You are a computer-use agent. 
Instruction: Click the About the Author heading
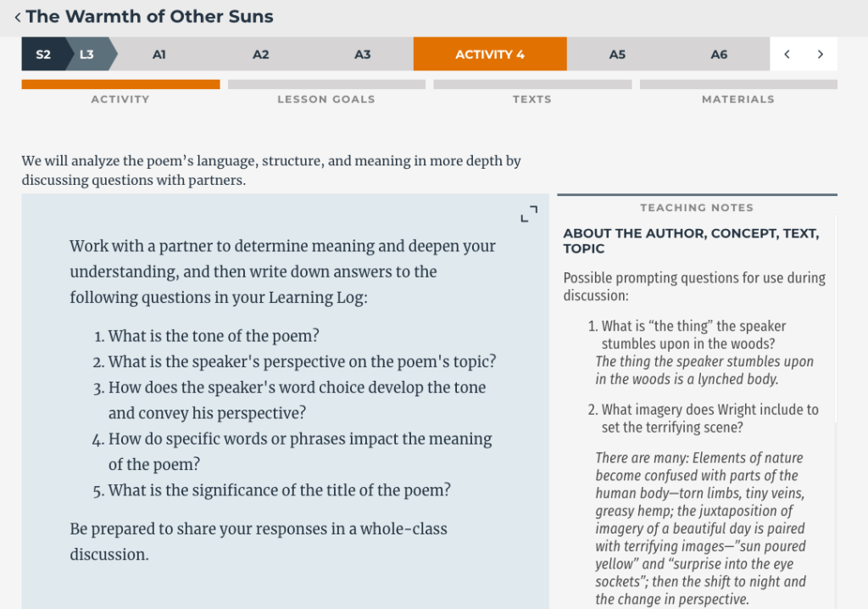point(691,241)
